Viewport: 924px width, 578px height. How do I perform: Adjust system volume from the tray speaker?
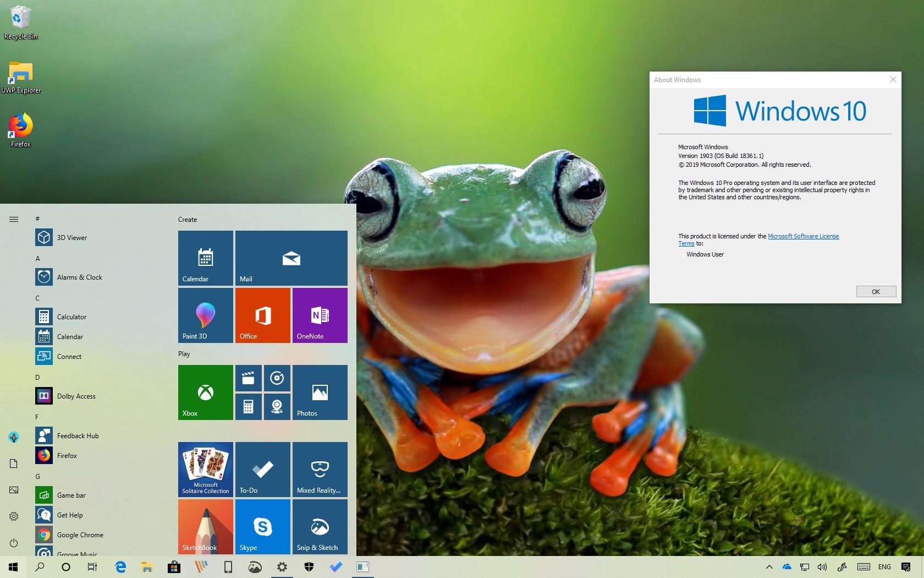pos(822,567)
